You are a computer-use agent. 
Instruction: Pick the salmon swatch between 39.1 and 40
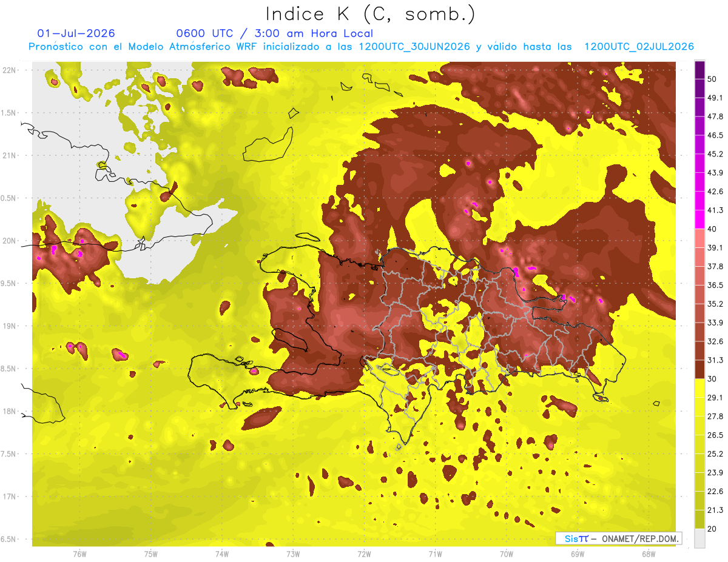pos(699,238)
